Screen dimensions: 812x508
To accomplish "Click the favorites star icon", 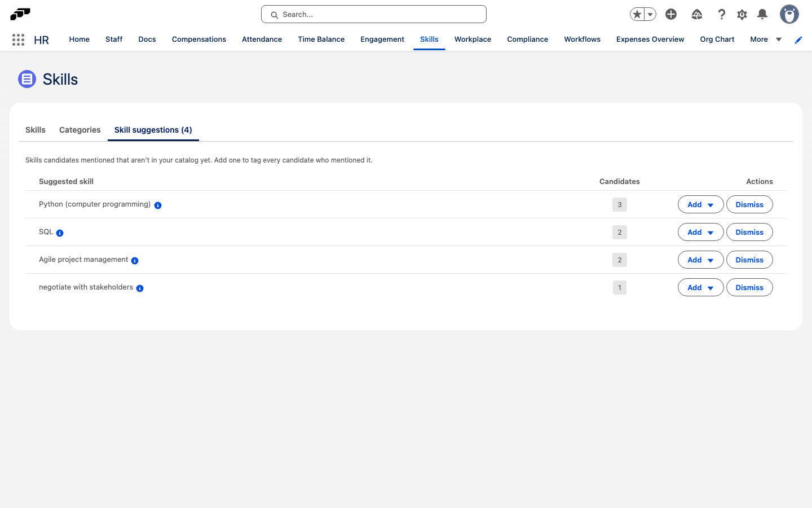I will pyautogui.click(x=637, y=14).
